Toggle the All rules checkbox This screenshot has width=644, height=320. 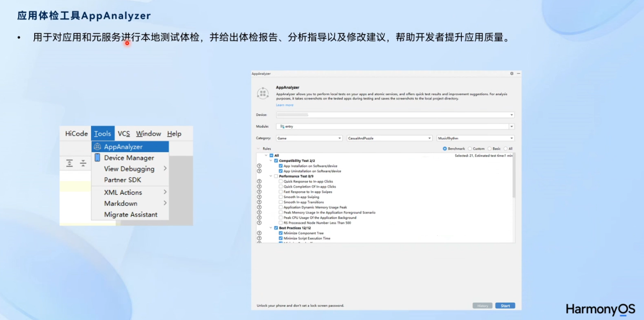271,156
